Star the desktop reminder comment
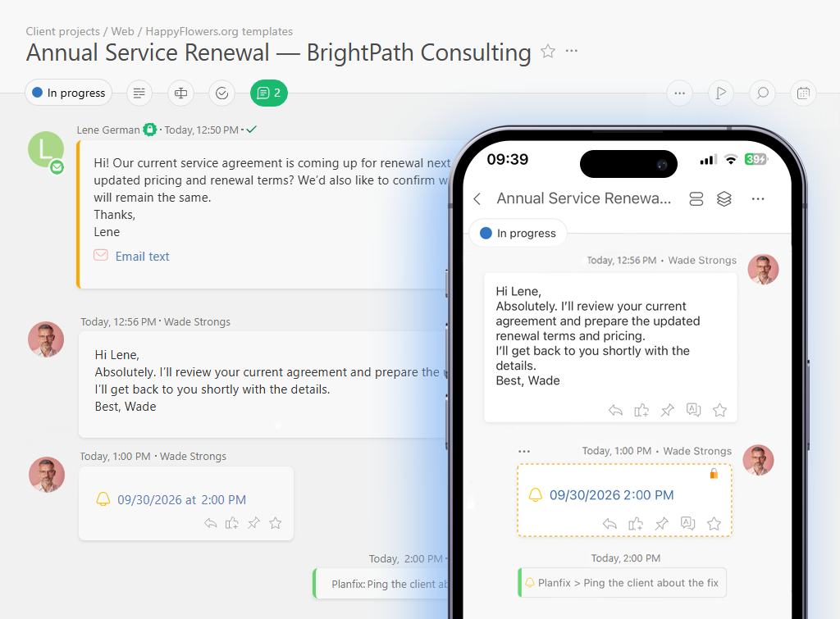The width and height of the screenshot is (840, 619). tap(276, 523)
